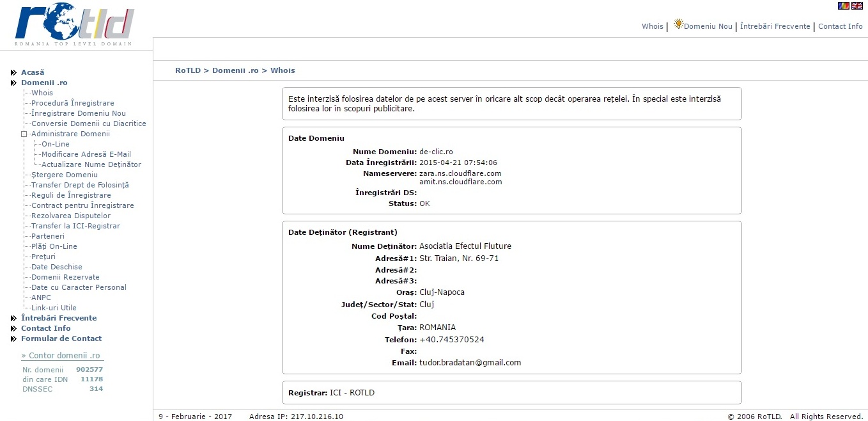868x421 pixels.
Task: Click the arrow icon beside Formular de Contact
Action: coord(13,339)
